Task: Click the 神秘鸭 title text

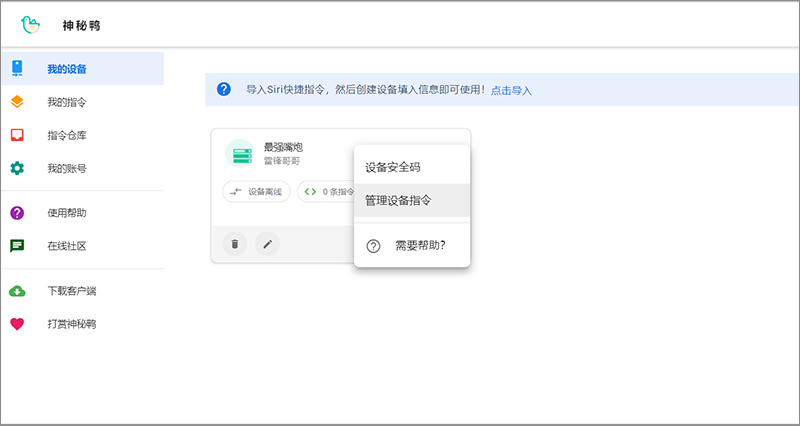Action: pos(82,26)
